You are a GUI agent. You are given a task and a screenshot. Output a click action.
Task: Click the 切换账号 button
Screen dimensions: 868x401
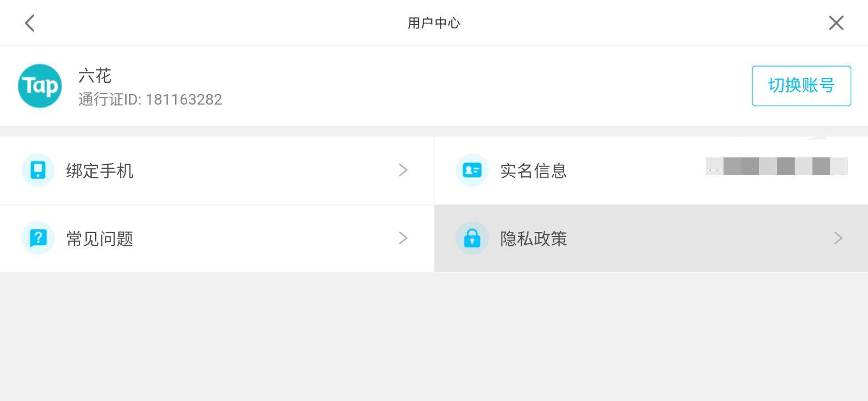tap(801, 86)
